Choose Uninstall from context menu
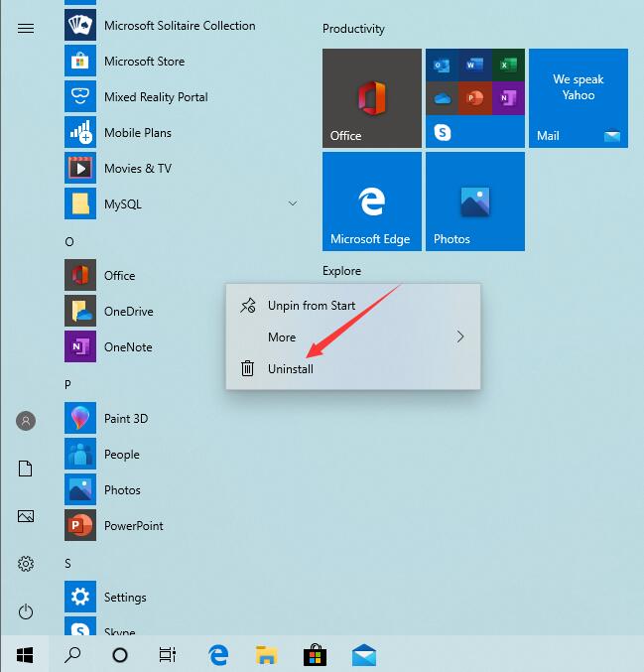644x672 pixels. click(x=353, y=368)
